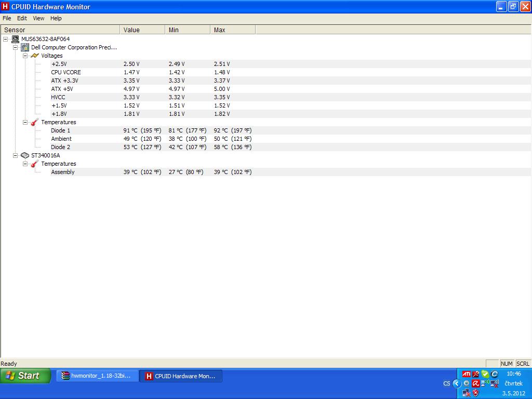The width and height of the screenshot is (532, 399).
Task: Click the round blue C tray icon
Action: [495, 374]
